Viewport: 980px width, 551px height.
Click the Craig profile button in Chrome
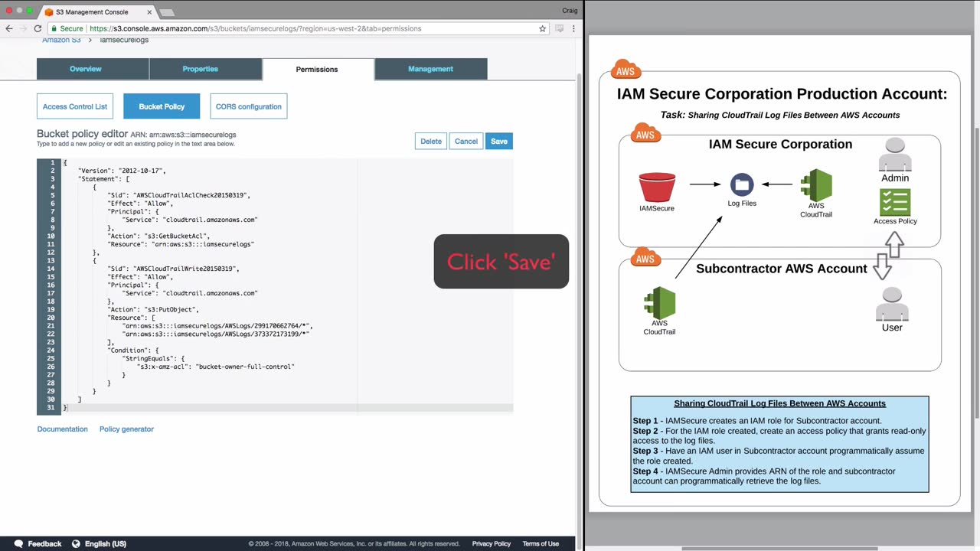click(x=570, y=11)
